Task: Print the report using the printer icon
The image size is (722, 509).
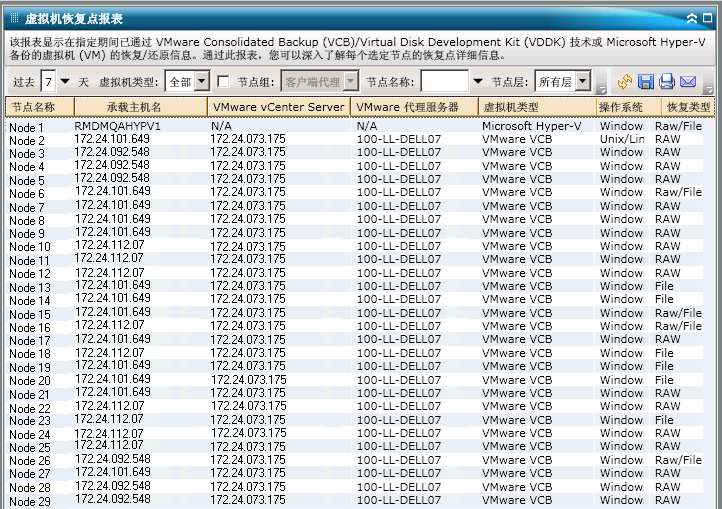Action: (x=667, y=82)
